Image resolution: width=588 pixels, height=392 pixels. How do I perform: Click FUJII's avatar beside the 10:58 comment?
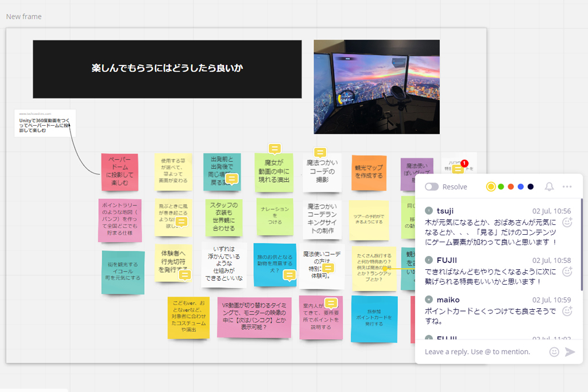coord(429,260)
